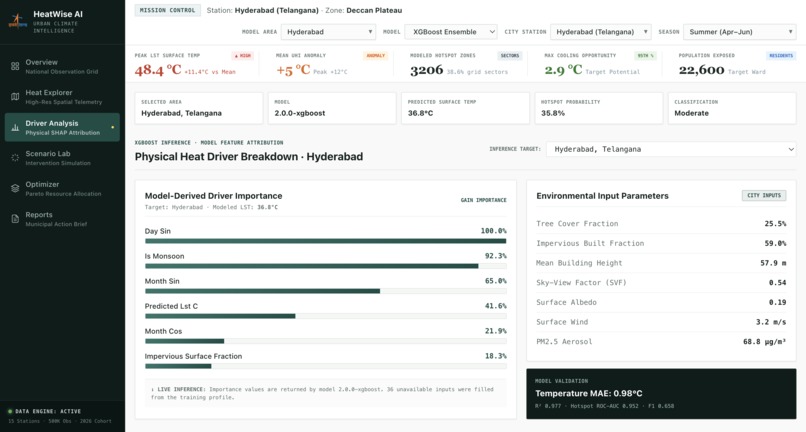Click the Is Monsoon importance bar
This screenshot has height=432, width=806.
(325, 266)
